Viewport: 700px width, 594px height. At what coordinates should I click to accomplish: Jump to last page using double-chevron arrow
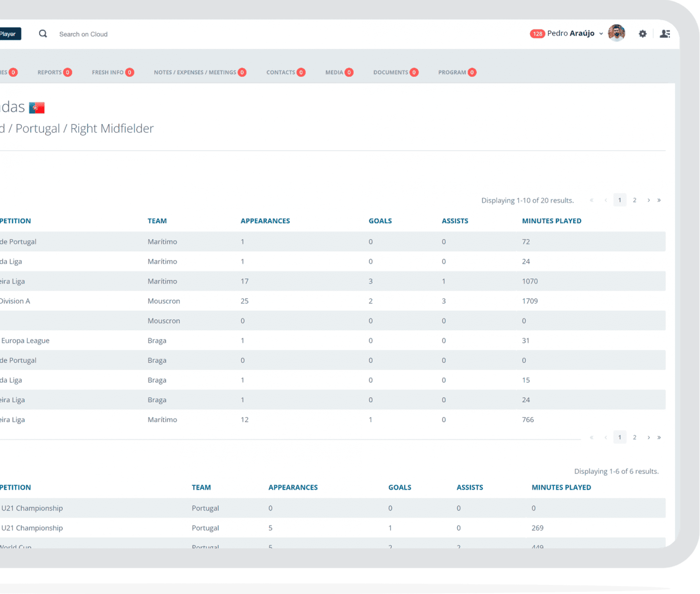click(x=659, y=200)
